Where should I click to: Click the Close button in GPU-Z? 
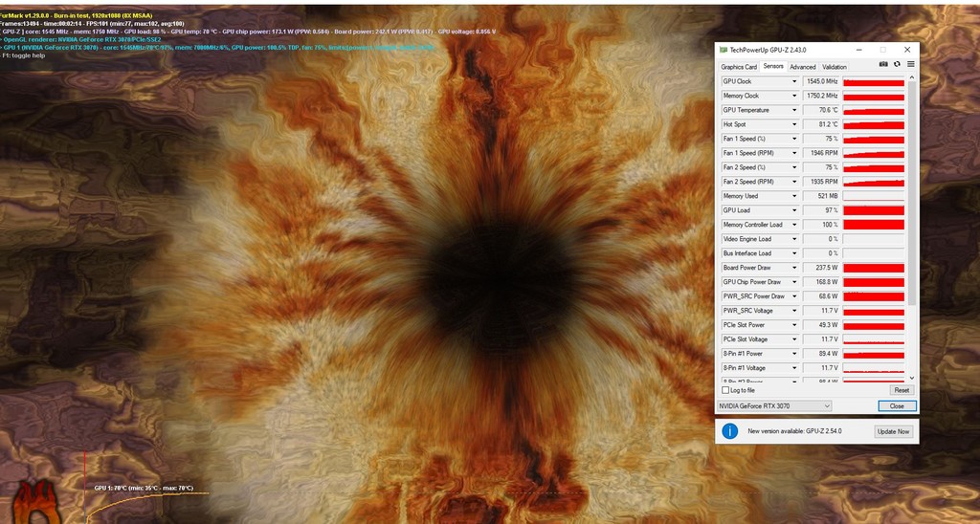point(897,406)
